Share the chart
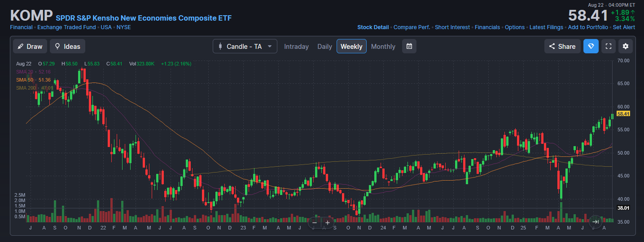644x242 pixels. pyautogui.click(x=562, y=46)
